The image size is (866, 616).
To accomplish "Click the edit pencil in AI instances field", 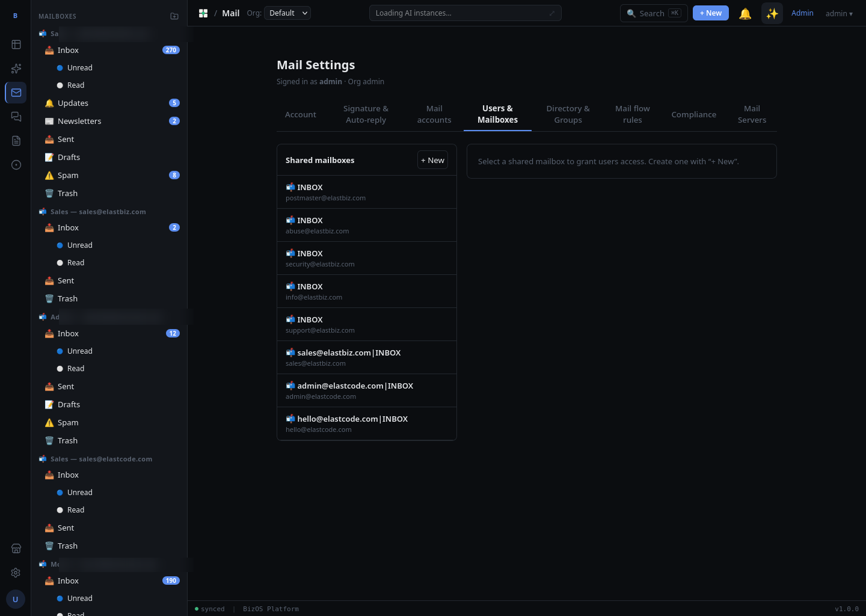I will pos(551,13).
